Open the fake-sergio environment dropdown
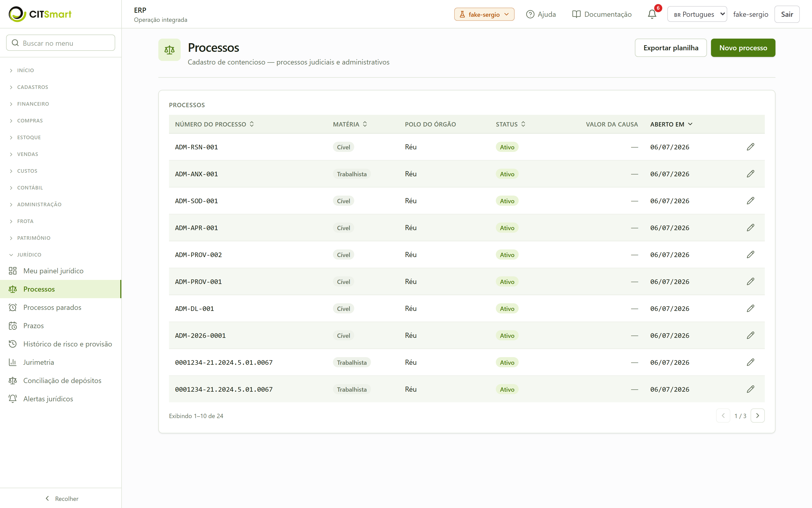This screenshot has width=812, height=508. pos(484,14)
